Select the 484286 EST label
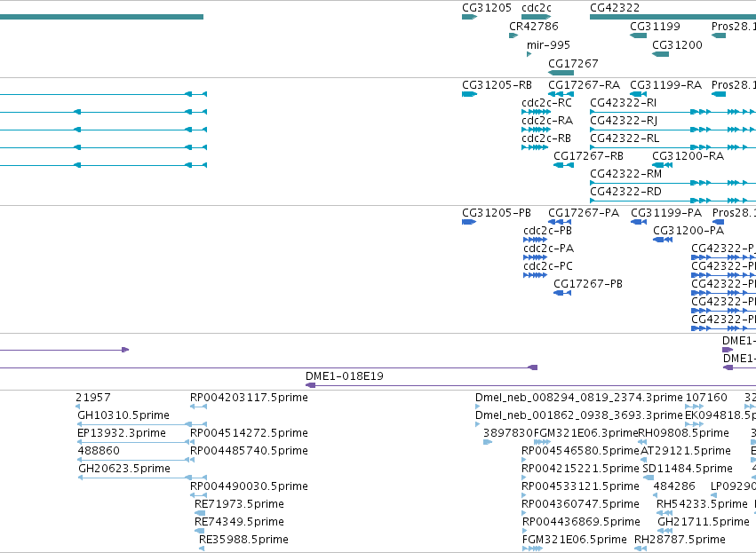This screenshot has width=756, height=553. (x=674, y=486)
